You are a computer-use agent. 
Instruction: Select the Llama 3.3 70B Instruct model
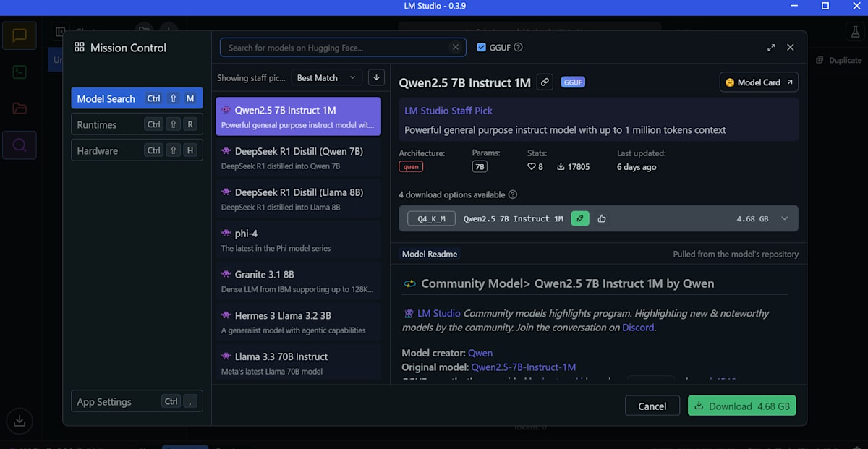[x=298, y=363]
